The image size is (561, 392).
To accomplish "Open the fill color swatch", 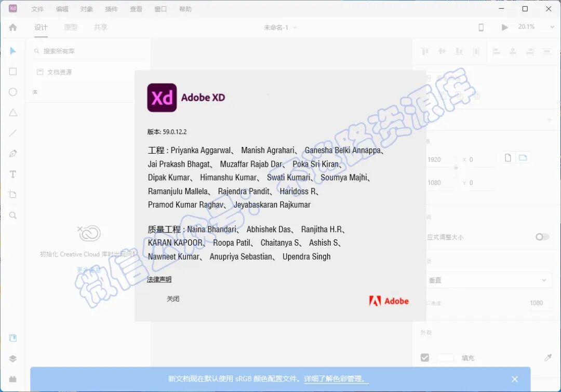I will coord(446,358).
